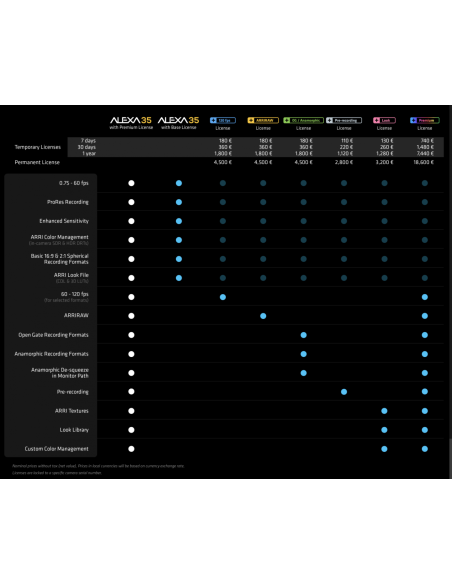This screenshot has width=452, height=584.
Task: Click white ARRIRAW dot in Premium camera column
Action: pos(131,316)
